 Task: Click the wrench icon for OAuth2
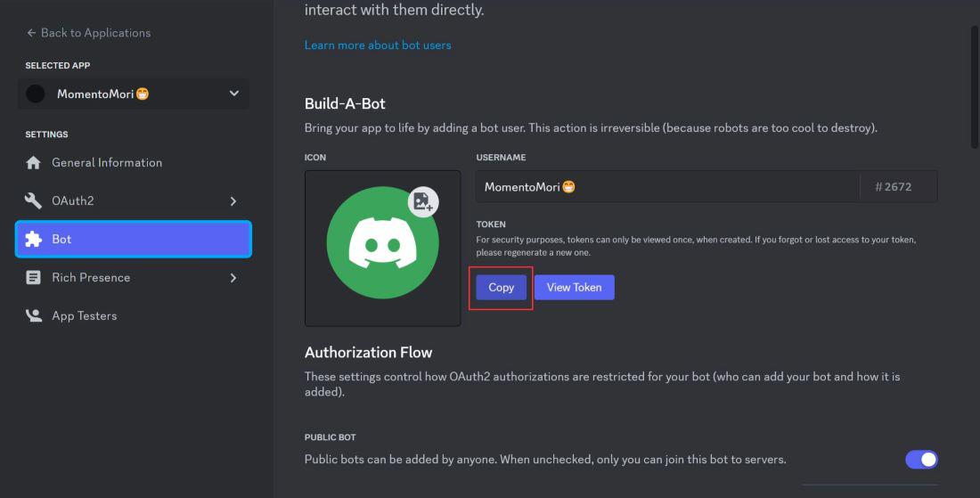34,201
